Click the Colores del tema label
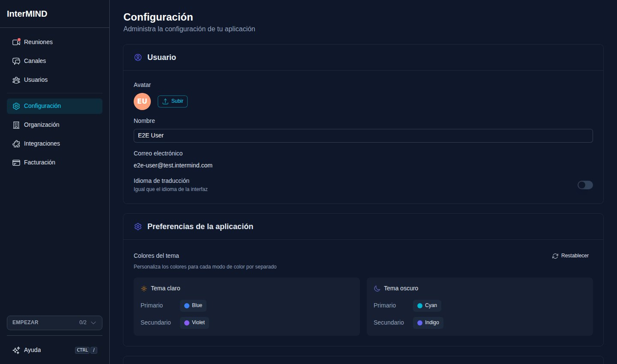The width and height of the screenshot is (617, 364). (x=156, y=256)
